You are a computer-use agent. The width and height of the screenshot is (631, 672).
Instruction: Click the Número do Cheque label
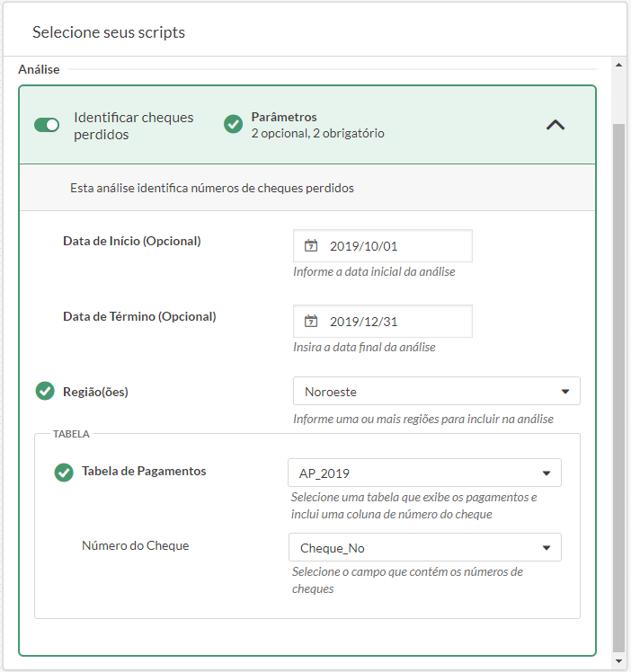[135, 545]
